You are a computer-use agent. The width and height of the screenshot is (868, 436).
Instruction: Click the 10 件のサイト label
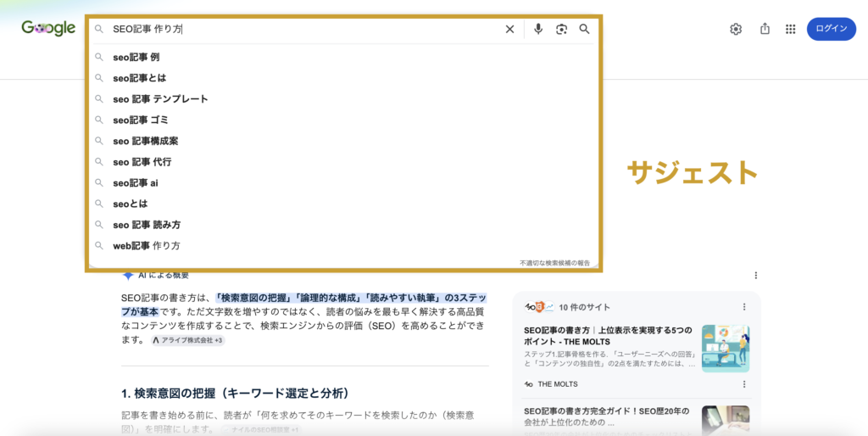[x=585, y=307]
